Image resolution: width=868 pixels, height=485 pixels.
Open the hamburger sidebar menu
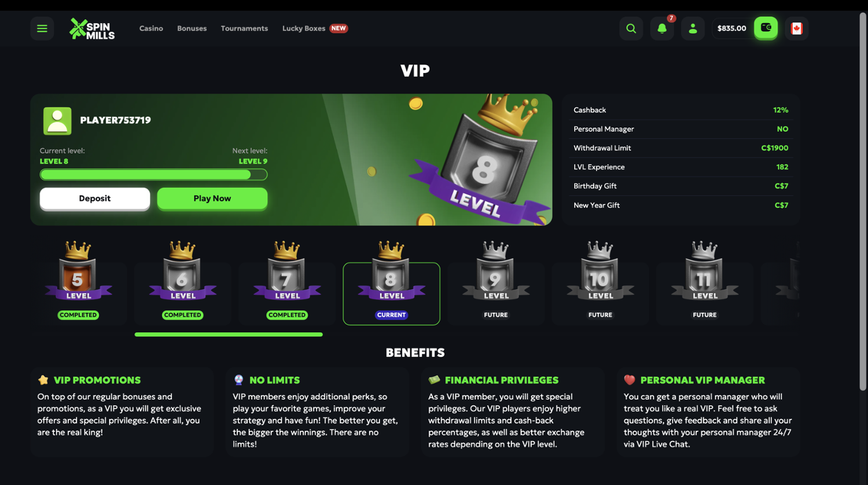42,28
